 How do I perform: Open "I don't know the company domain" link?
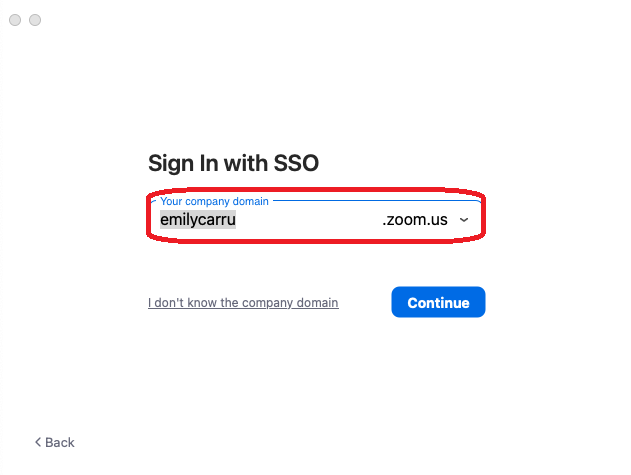pos(243,303)
